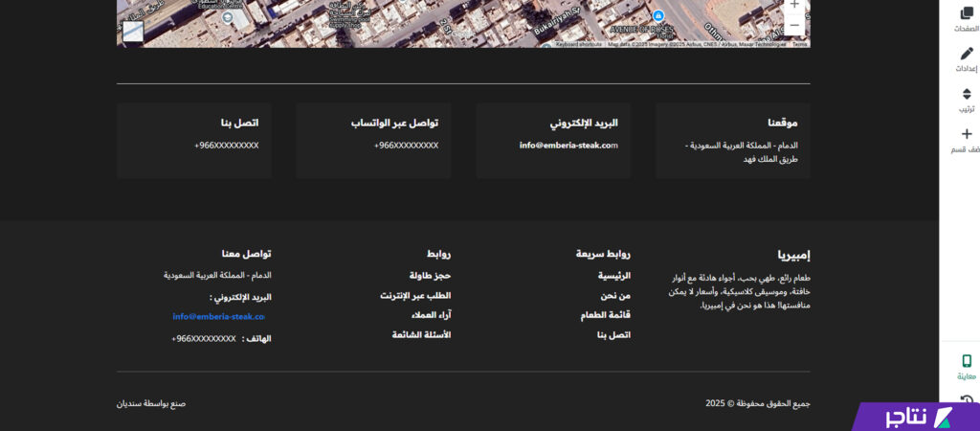Viewport: 980px width, 431px height.
Task: Select the البريد الإلكتروني email card heading
Action: [x=584, y=123]
